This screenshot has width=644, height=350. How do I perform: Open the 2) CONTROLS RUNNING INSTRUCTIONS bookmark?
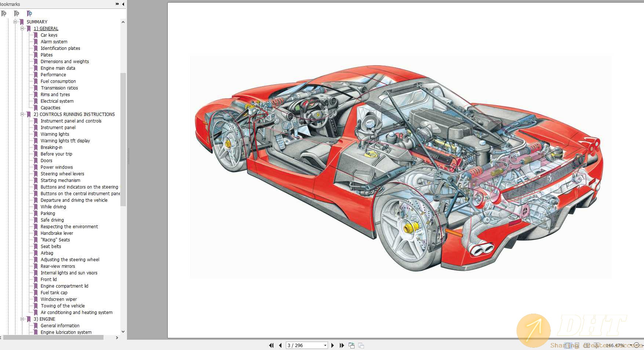coord(74,114)
